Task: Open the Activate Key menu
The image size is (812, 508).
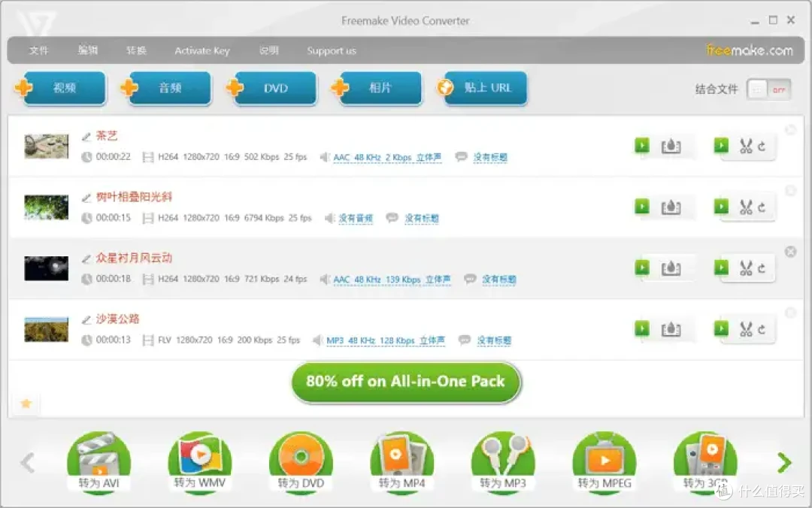Action: (x=202, y=51)
